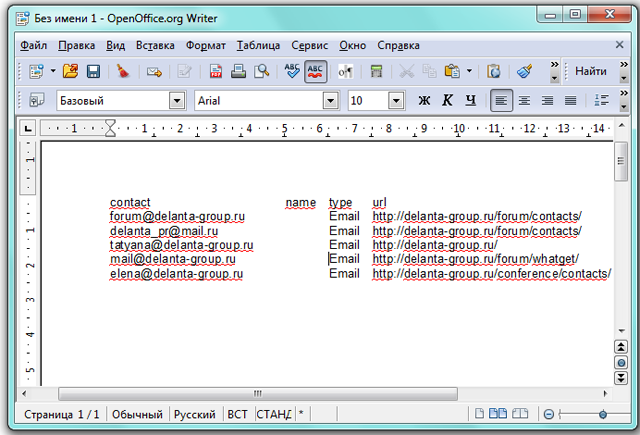Open the New document dropdown arrow
The height and width of the screenshot is (435, 640).
pos(53,71)
